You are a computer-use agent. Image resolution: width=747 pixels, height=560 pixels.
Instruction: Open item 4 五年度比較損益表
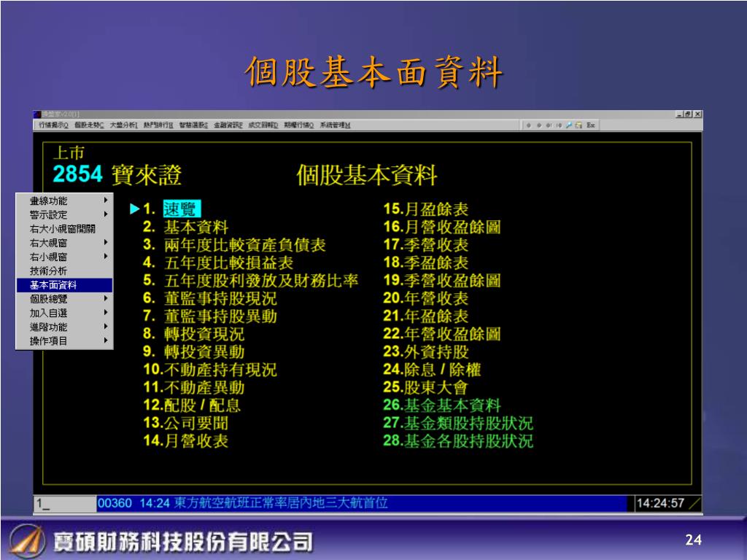click(x=218, y=262)
